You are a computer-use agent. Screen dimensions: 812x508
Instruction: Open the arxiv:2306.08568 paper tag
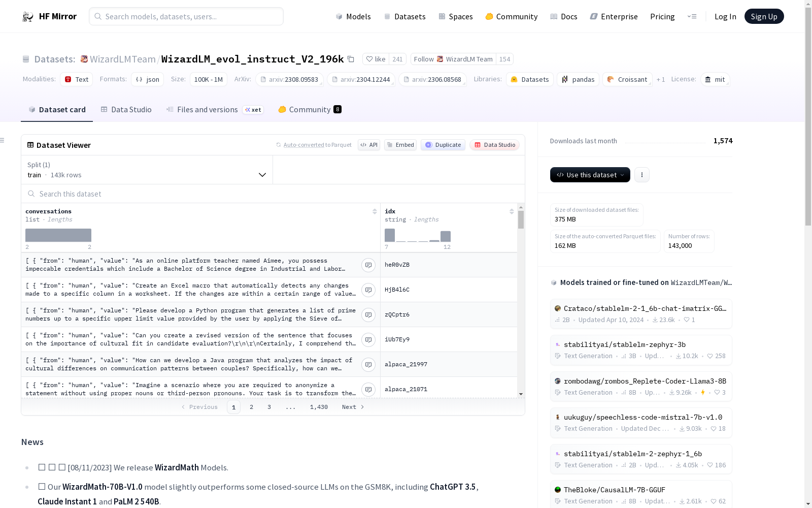(433, 79)
